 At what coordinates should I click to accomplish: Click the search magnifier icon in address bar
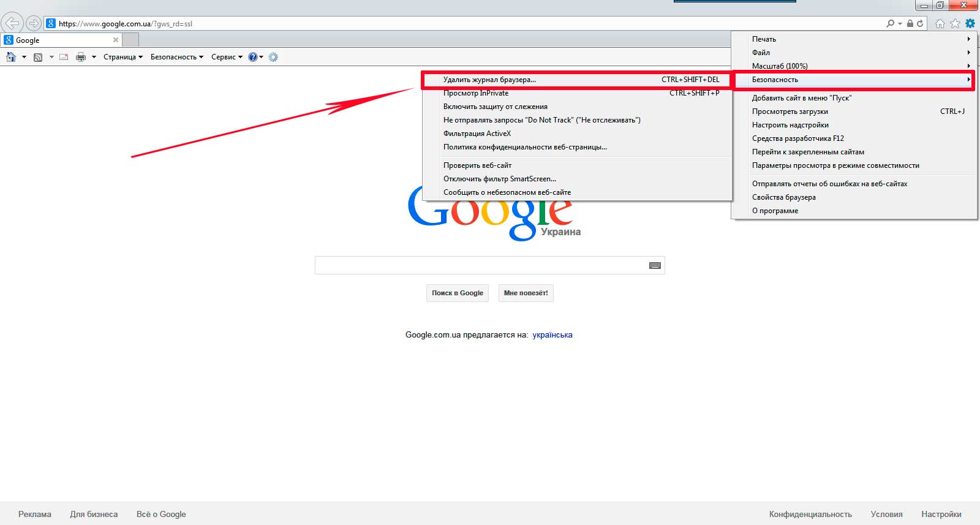pos(891,23)
